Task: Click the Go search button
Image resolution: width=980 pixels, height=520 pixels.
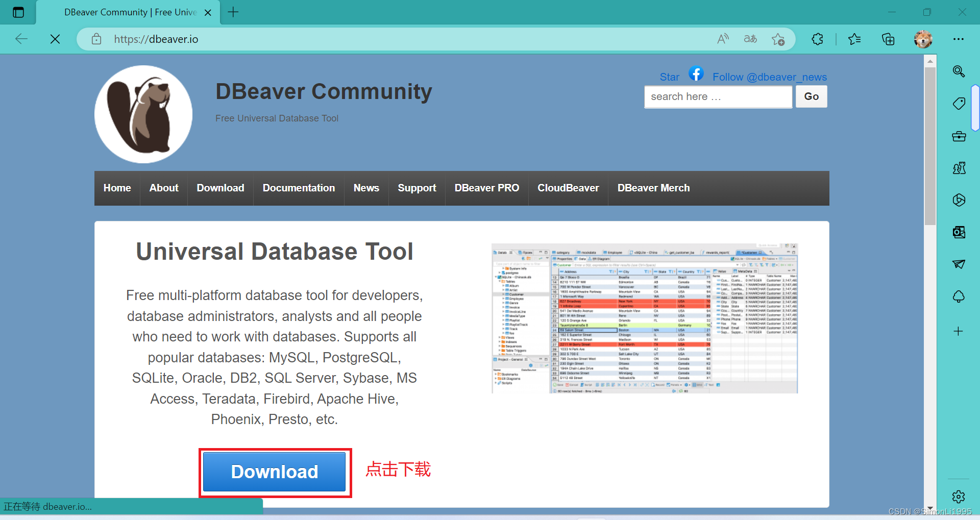Action: (x=811, y=96)
